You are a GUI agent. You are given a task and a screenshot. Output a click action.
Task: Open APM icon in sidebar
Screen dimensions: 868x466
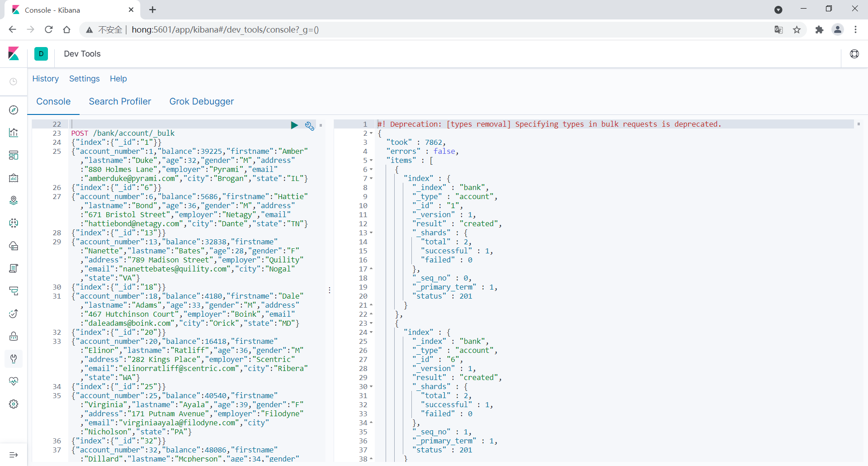14,291
